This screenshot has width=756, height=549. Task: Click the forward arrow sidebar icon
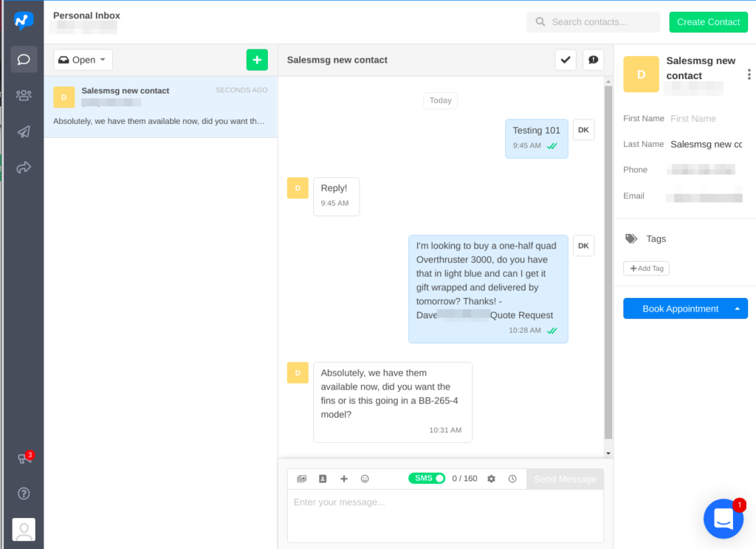click(24, 168)
